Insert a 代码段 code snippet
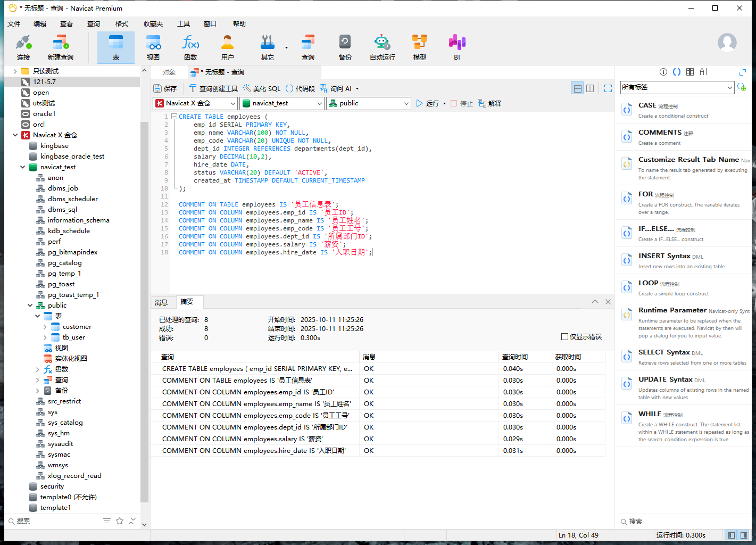Screen dimensions: 756x545 (x=300, y=88)
